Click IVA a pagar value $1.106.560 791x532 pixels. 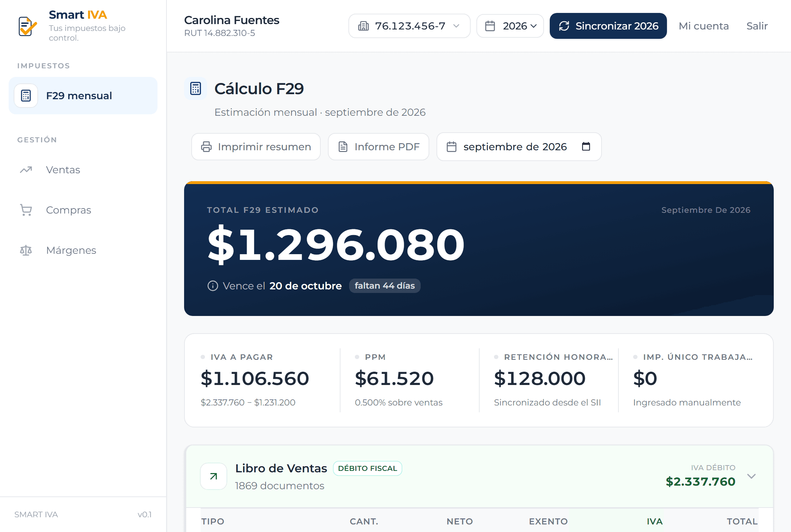[255, 379]
